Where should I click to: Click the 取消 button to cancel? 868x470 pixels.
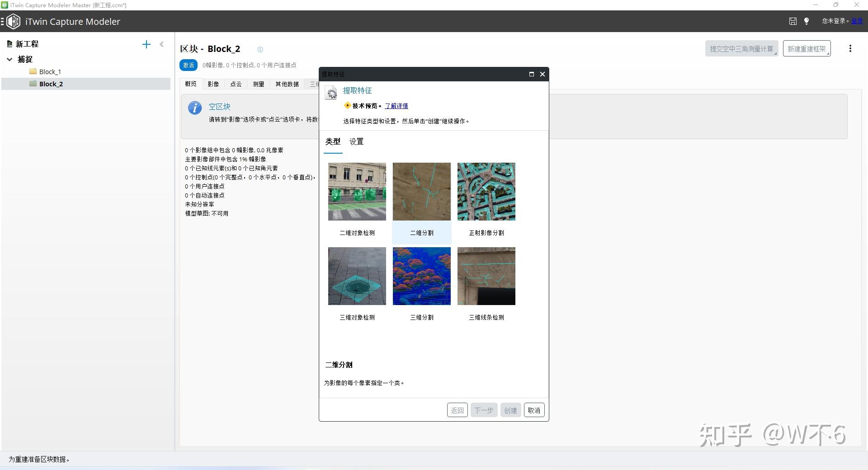click(534, 410)
